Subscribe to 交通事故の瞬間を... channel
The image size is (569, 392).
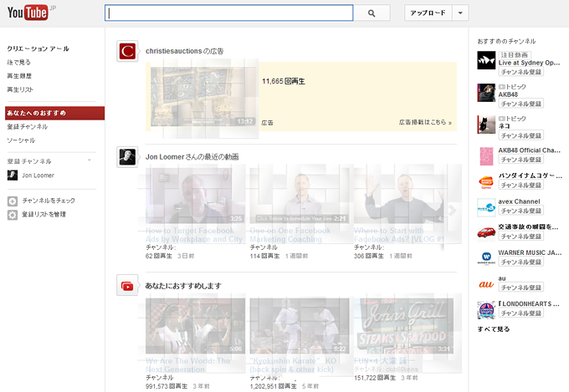(520, 236)
